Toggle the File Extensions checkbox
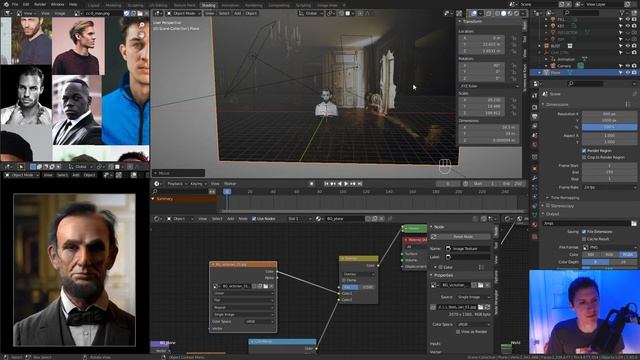The height and width of the screenshot is (360, 640). pyautogui.click(x=584, y=232)
